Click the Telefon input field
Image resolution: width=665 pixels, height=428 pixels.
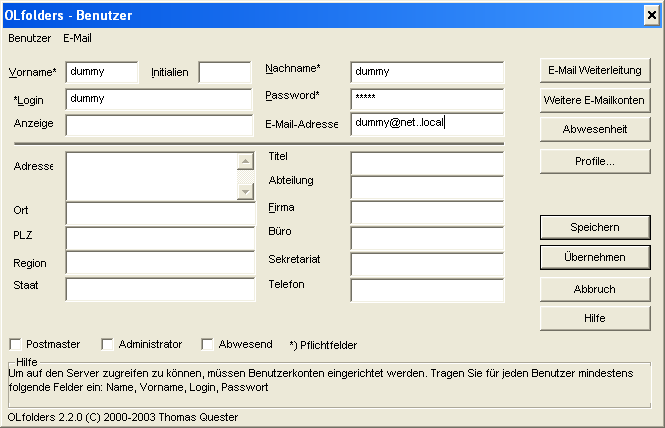tap(427, 290)
